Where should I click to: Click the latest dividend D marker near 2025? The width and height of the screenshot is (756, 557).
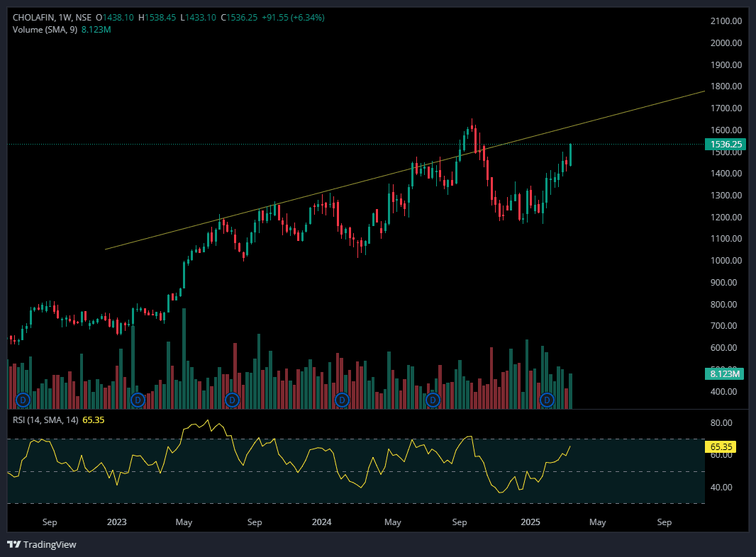pos(547,400)
